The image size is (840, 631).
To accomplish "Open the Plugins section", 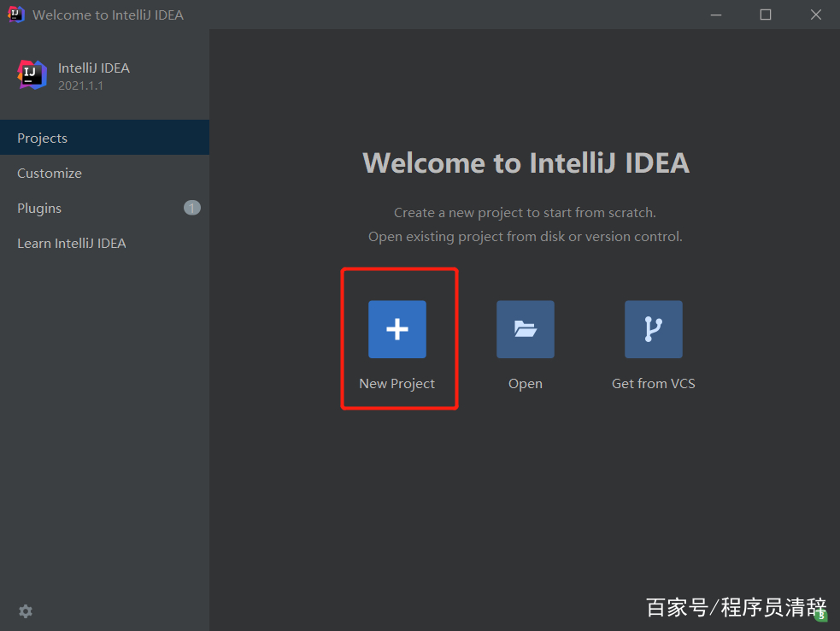I will click(39, 208).
